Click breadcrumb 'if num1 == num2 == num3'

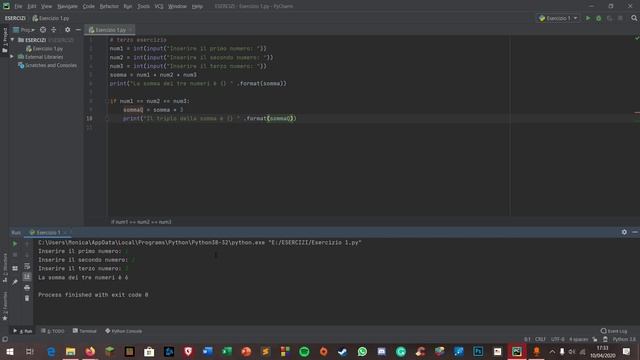click(141, 222)
